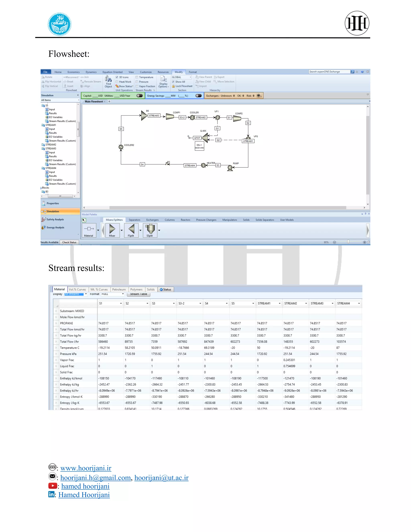411x532 pixels.
Task: Expand the Temperature C row
Action: pos(56,348)
